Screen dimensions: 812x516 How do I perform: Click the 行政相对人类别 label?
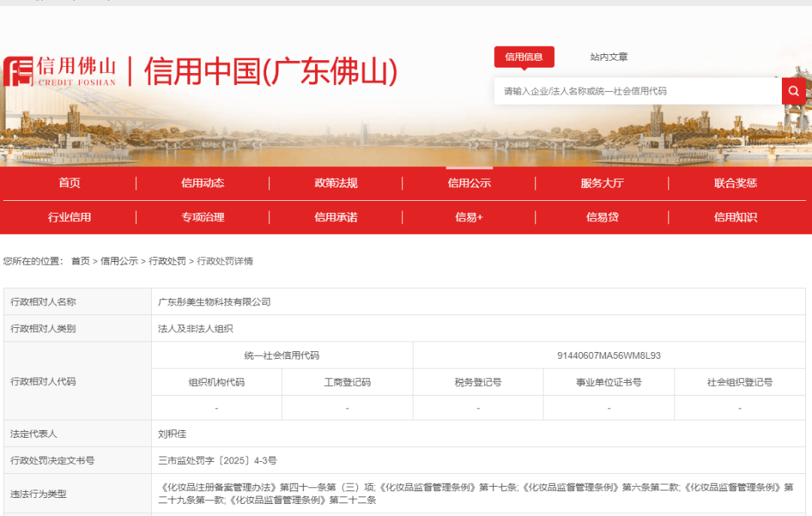[43, 329]
